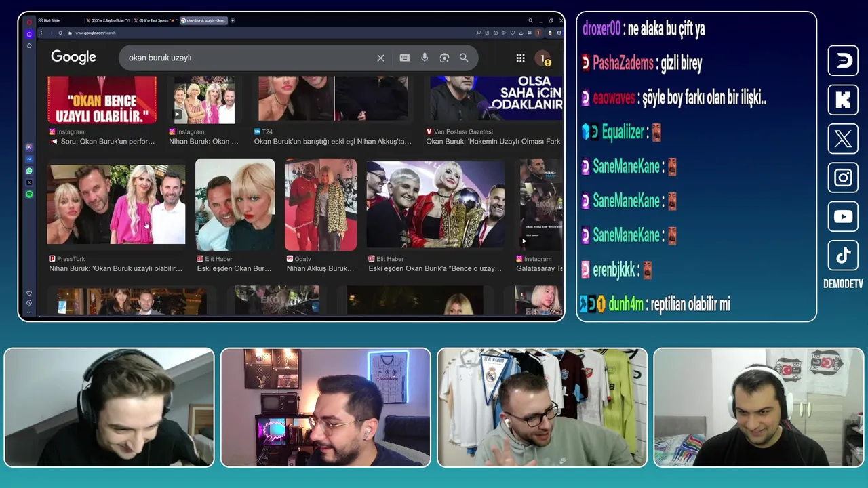Screen dimensions: 868x488
Task: Go back with the browser back arrow
Action: (x=41, y=33)
